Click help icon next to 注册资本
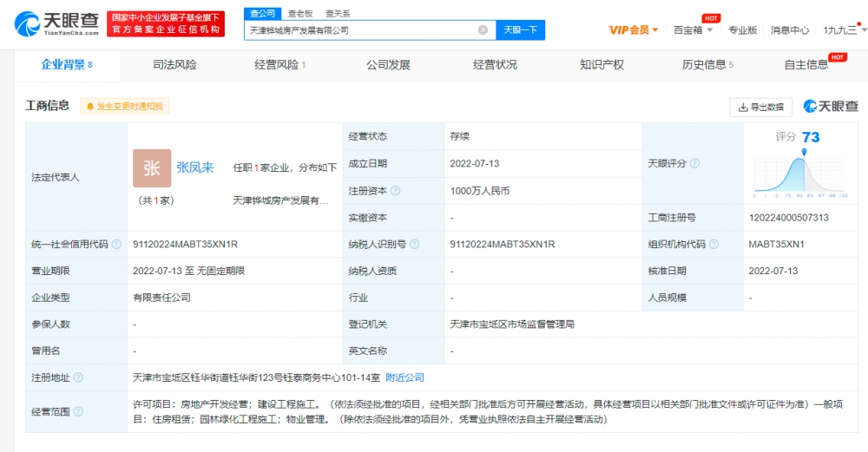868x452 pixels. (396, 191)
